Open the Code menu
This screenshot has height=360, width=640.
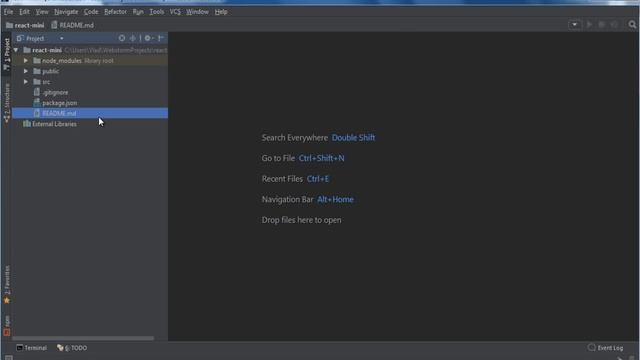point(91,12)
